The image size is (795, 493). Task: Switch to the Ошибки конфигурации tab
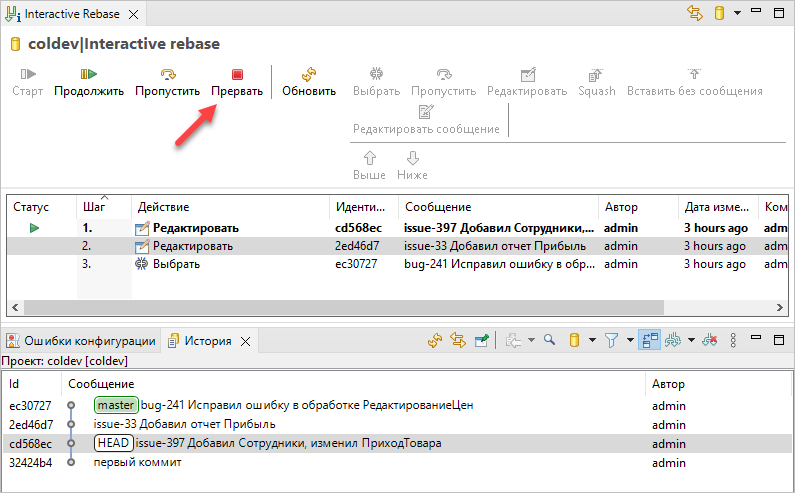point(81,340)
